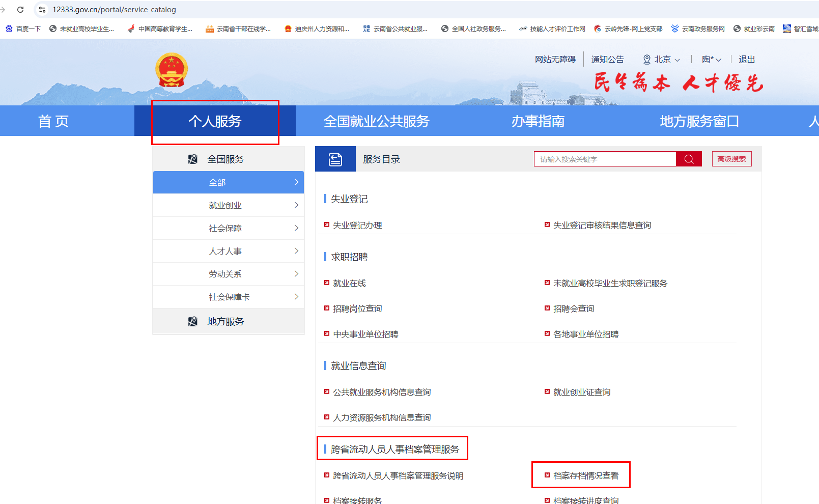Open the 失业登记办理 link
The image size is (819, 504).
pyautogui.click(x=357, y=226)
